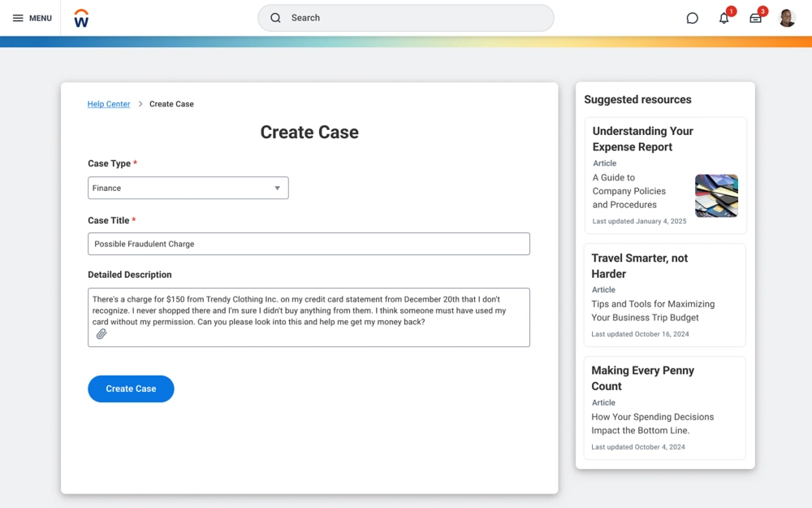Click the Case Title input field
The image size is (812, 508).
pyautogui.click(x=309, y=244)
